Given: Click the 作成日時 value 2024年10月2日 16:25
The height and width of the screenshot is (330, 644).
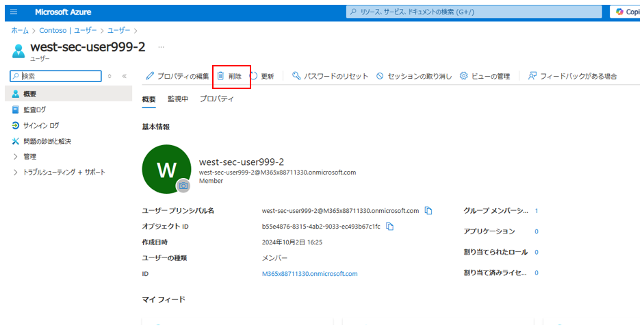Looking at the screenshot, I should pos(292,242).
